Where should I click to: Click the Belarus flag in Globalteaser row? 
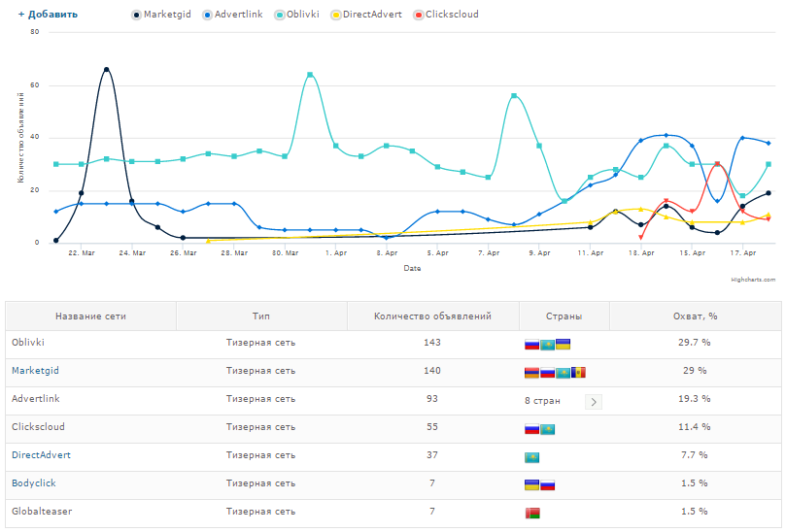tap(532, 513)
